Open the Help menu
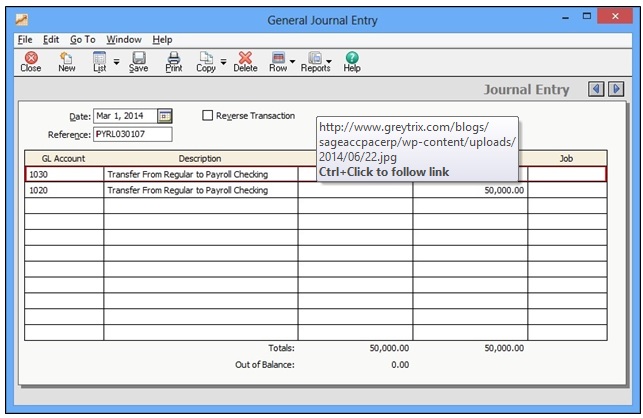This screenshot has height=418, width=643. (x=162, y=40)
